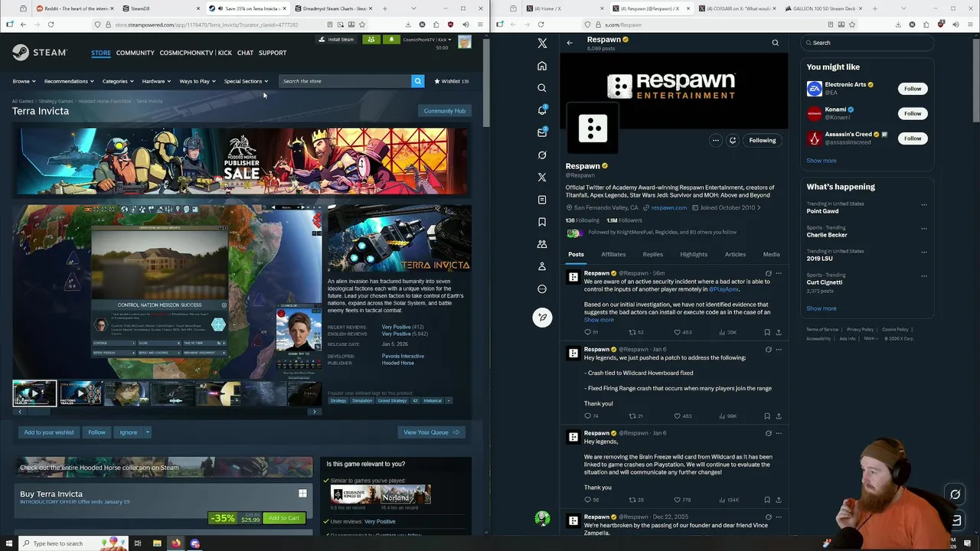
Task: Click the X logo at sidebar top
Action: [x=542, y=44]
